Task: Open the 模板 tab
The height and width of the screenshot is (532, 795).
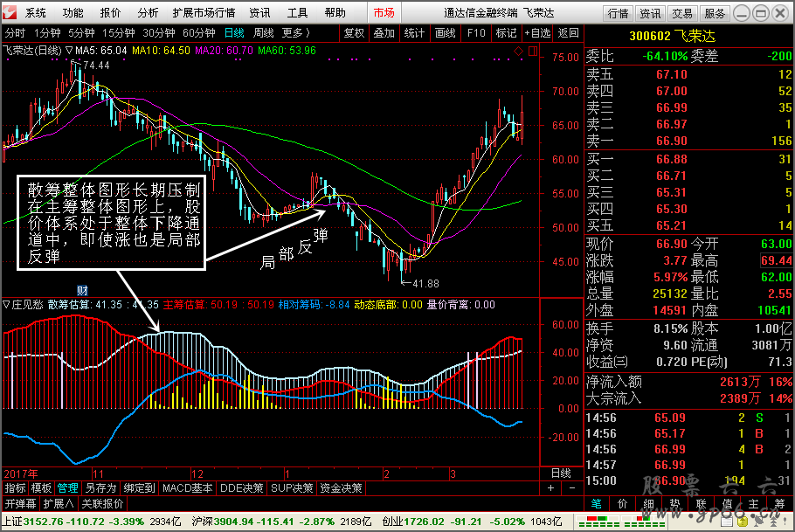Action: [41, 487]
